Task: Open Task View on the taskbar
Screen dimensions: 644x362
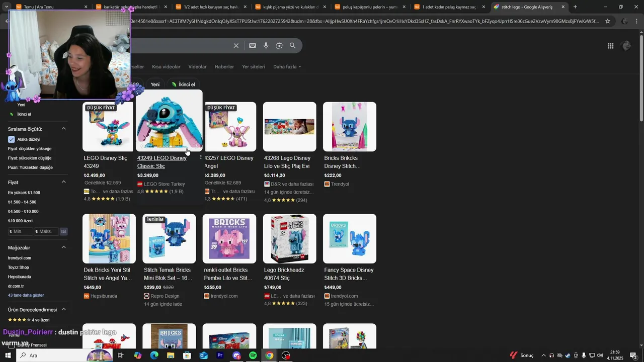Action: coord(121,355)
